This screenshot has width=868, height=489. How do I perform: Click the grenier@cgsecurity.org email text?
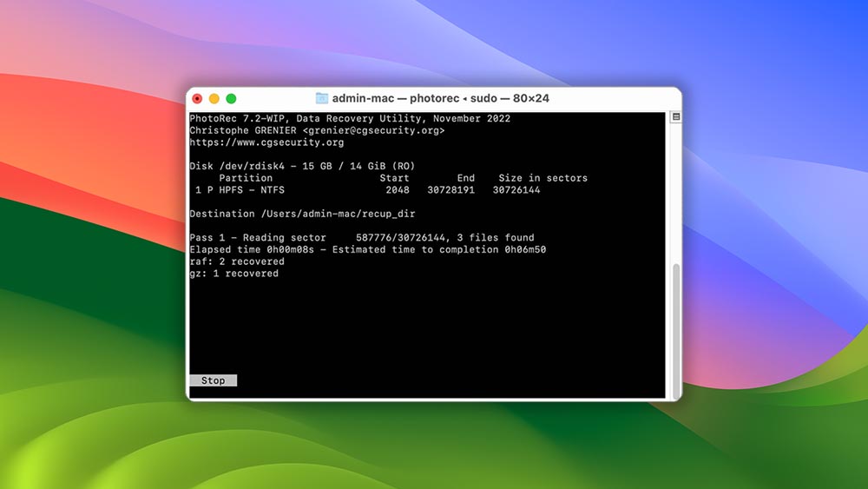click(373, 130)
